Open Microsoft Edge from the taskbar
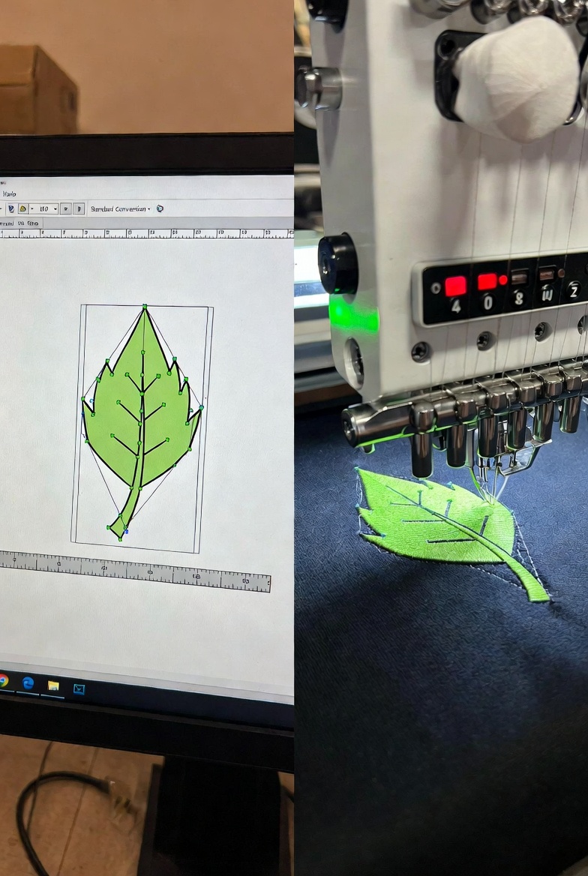The width and height of the screenshot is (588, 876). click(x=28, y=682)
